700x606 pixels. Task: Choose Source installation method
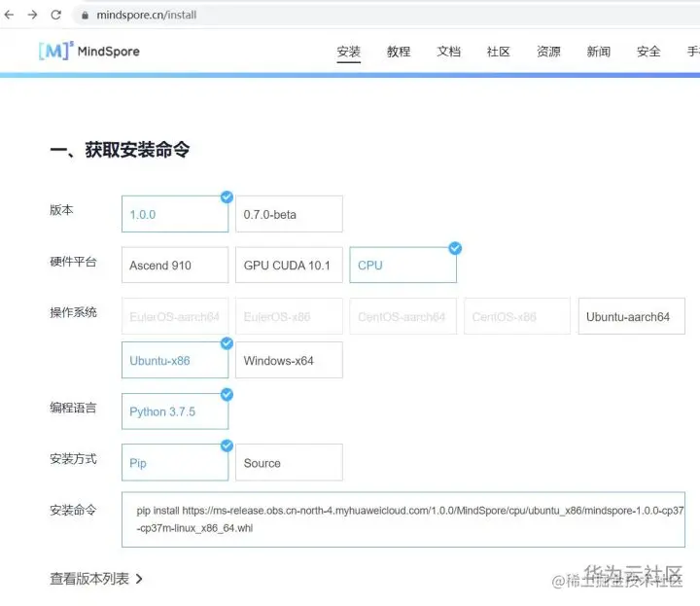(x=290, y=462)
